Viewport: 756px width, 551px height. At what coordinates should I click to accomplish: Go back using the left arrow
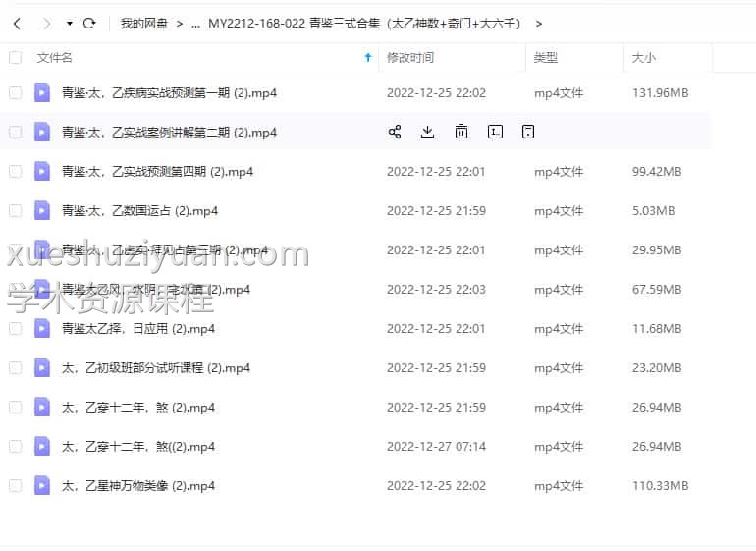tap(17, 23)
